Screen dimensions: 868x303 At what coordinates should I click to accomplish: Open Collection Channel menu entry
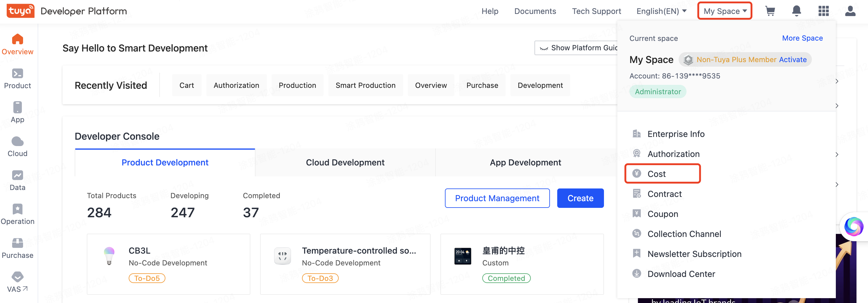point(684,234)
